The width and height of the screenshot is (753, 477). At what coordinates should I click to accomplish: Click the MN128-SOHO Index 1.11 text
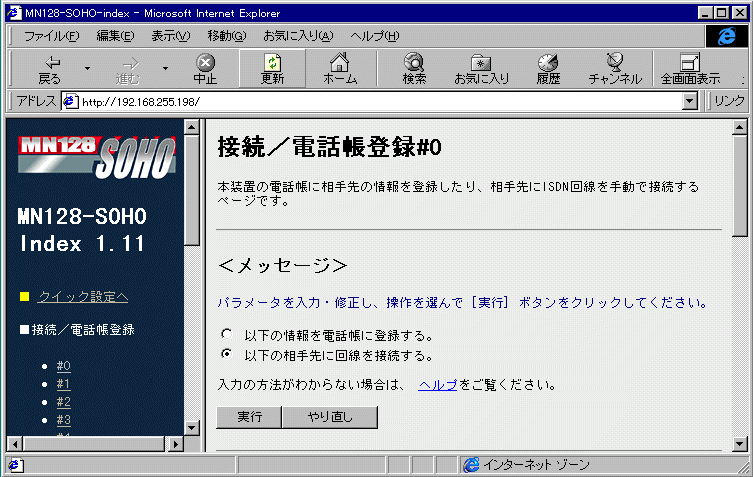[82, 230]
